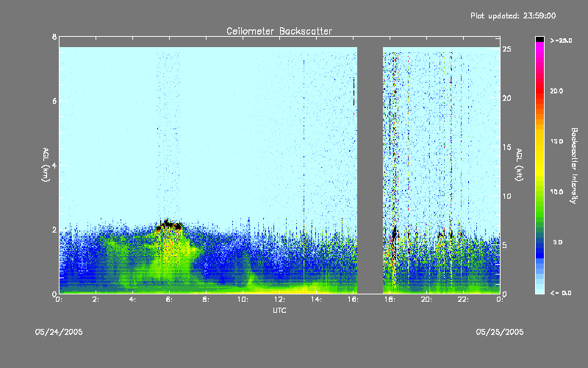
Task: Click the '>=25.0' colorbar maximum label
Action: [x=561, y=40]
